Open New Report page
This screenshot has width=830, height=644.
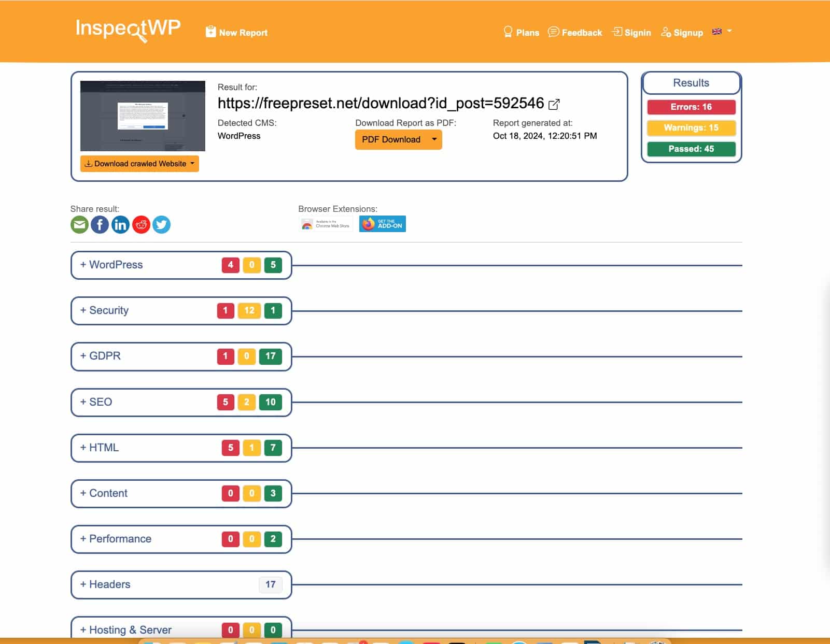coord(237,32)
